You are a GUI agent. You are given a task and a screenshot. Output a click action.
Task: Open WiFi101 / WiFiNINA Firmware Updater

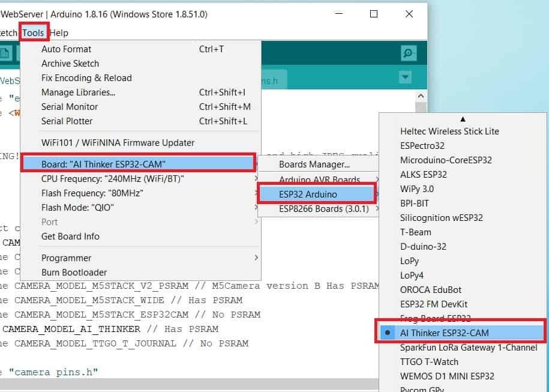(x=141, y=143)
